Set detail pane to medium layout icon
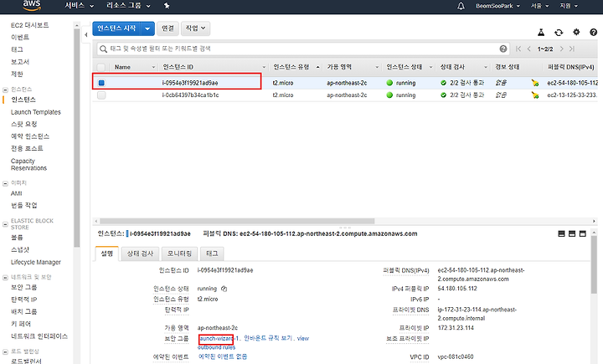The image size is (603, 364). click(572, 233)
